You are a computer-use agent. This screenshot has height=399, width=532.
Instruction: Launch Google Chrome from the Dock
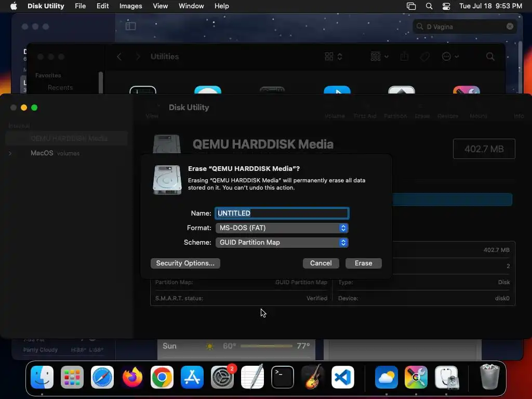coord(162,377)
